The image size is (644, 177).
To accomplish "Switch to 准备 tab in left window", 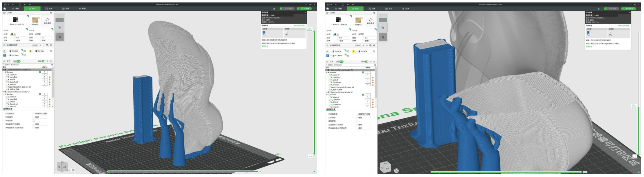I will pyautogui.click(x=16, y=9).
